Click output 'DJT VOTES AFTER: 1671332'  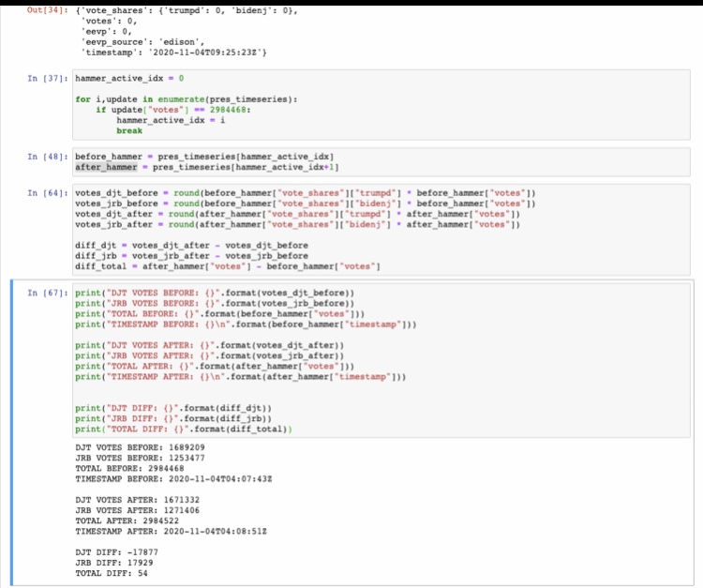pyautogui.click(x=137, y=500)
